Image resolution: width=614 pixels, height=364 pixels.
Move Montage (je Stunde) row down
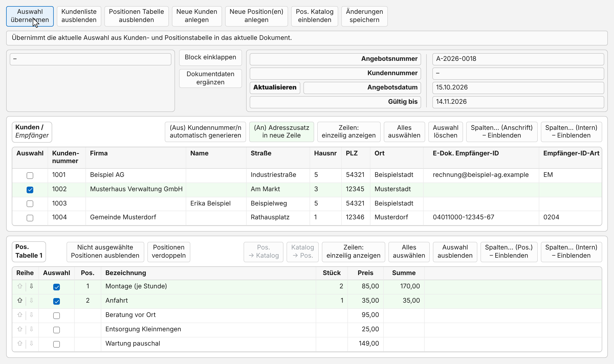[x=31, y=286]
